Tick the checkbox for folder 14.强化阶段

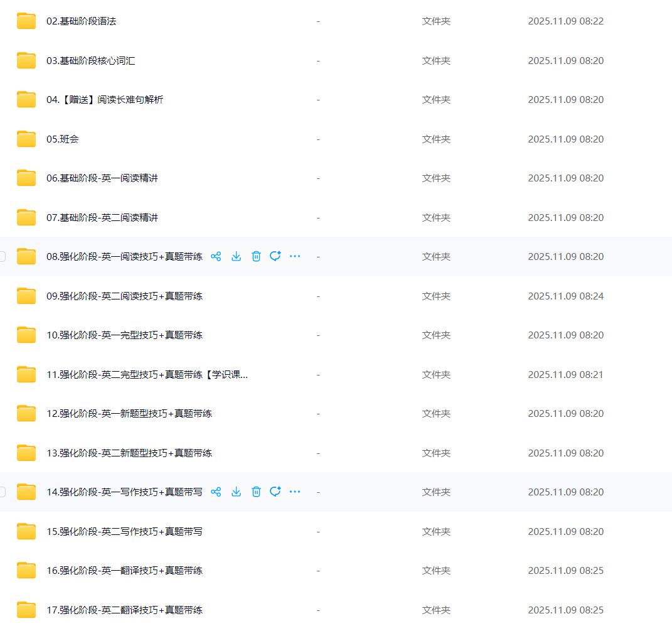point(2,492)
